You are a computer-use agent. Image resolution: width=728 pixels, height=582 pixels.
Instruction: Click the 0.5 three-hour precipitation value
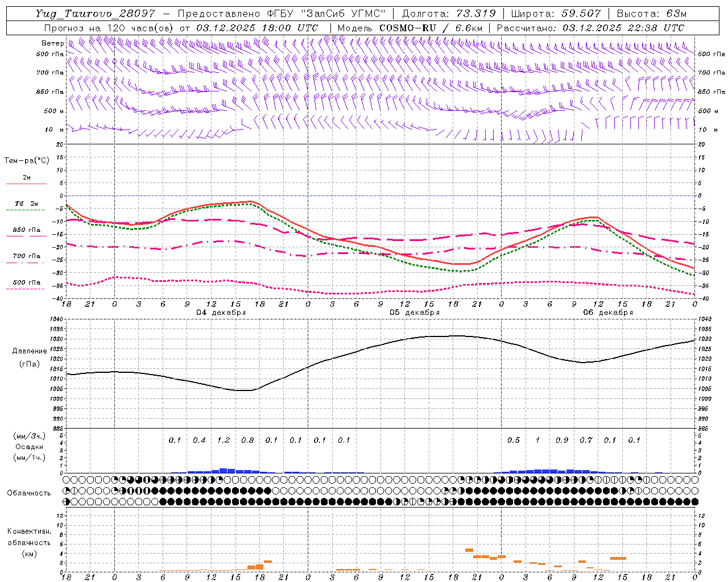coord(514,440)
